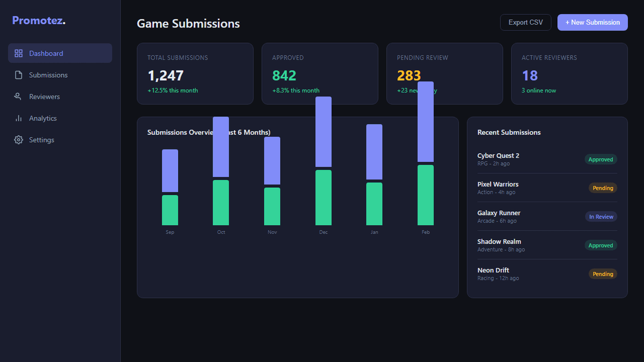Open the Dashboard menu item
The image size is (644, 362).
pos(60,53)
